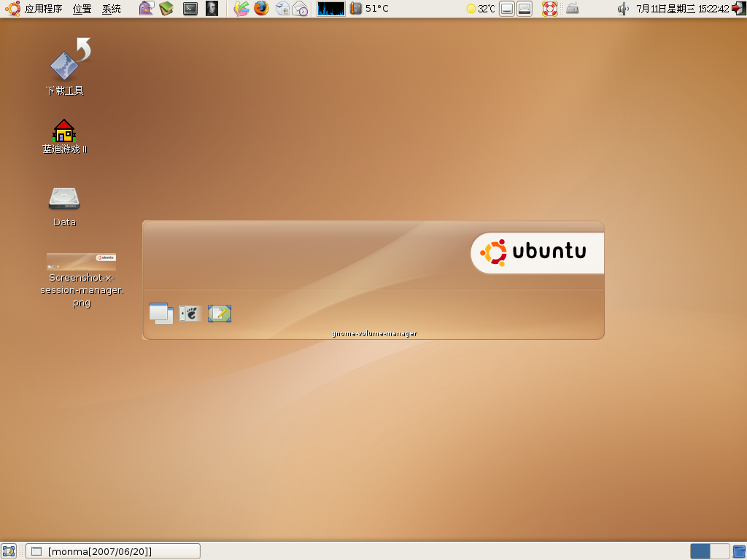Click the portrait photo launcher in panel
Image resolution: width=747 pixels, height=560 pixels.
tap(212, 9)
